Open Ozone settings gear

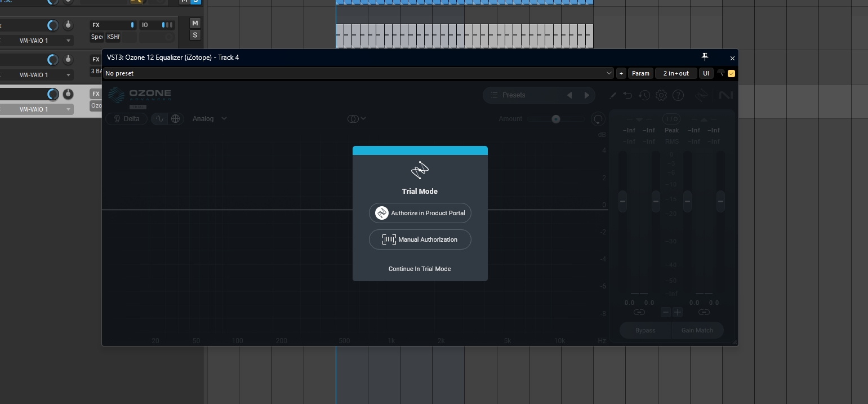[661, 96]
